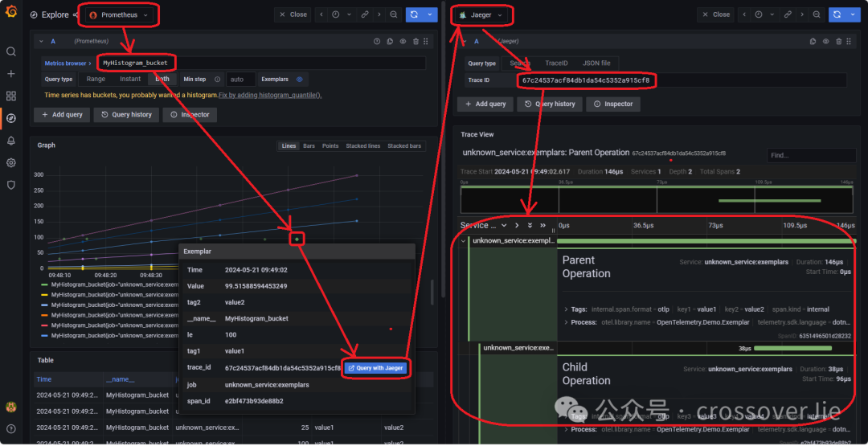Click Query with Jaeger button
868x446 pixels.
click(376, 368)
